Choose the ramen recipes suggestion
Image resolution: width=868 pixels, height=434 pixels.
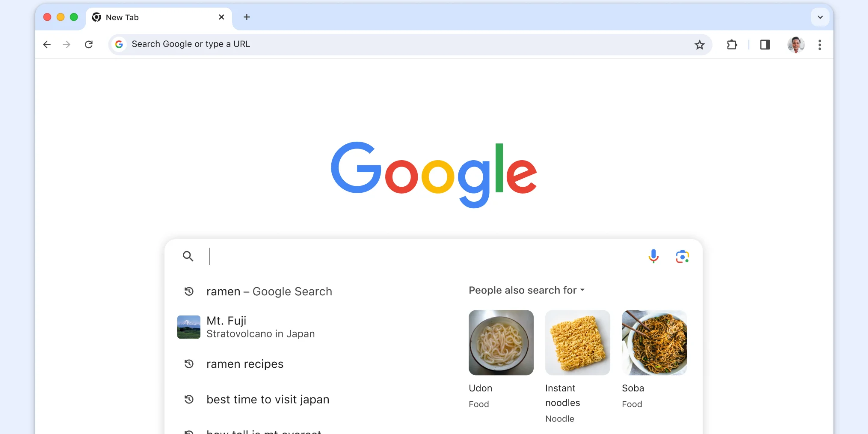pyautogui.click(x=245, y=364)
